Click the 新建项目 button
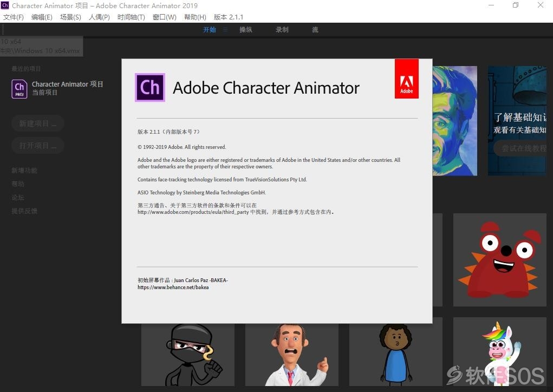 pyautogui.click(x=38, y=123)
